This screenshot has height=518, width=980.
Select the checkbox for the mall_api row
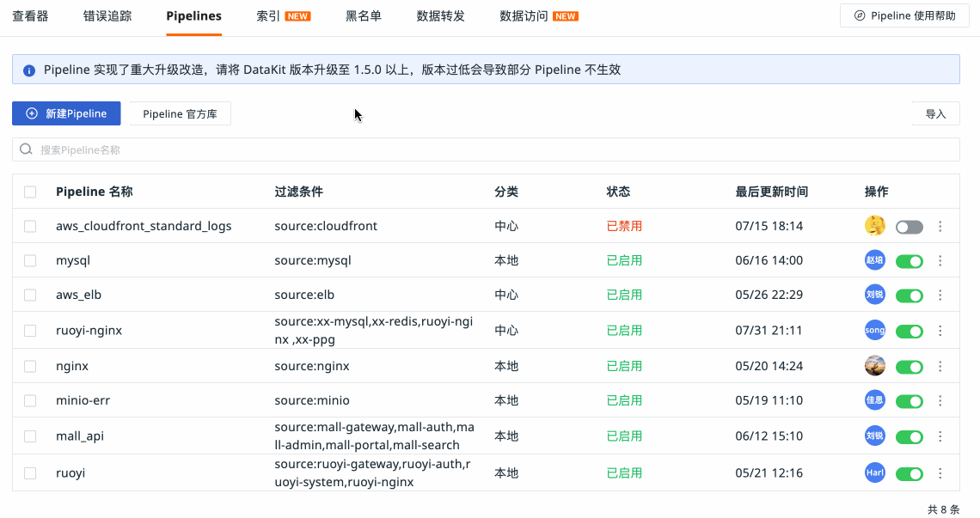pos(30,436)
